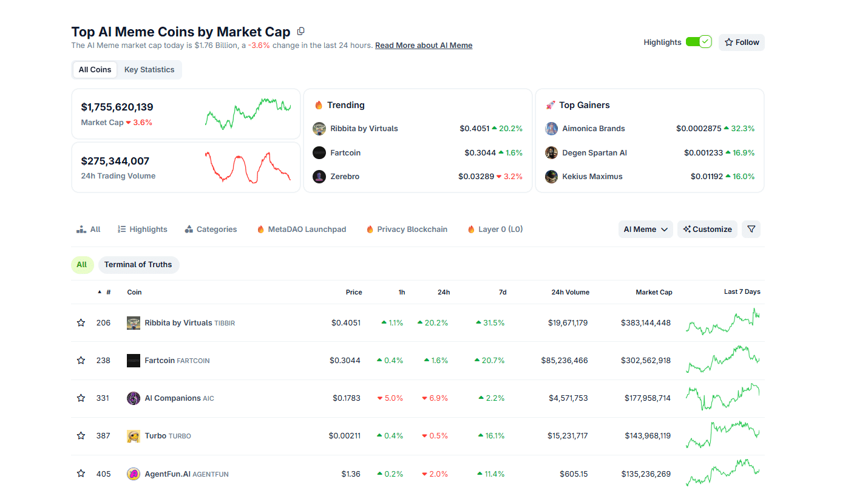Image resolution: width=868 pixels, height=490 pixels.
Task: Open the AI Meme dropdown
Action: 645,229
